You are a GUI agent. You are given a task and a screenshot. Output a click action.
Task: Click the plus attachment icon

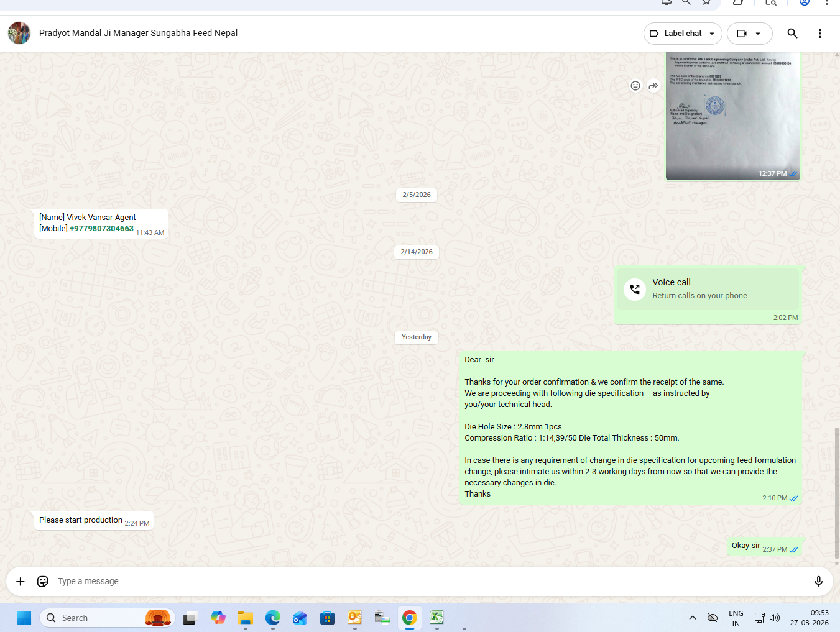click(x=21, y=581)
